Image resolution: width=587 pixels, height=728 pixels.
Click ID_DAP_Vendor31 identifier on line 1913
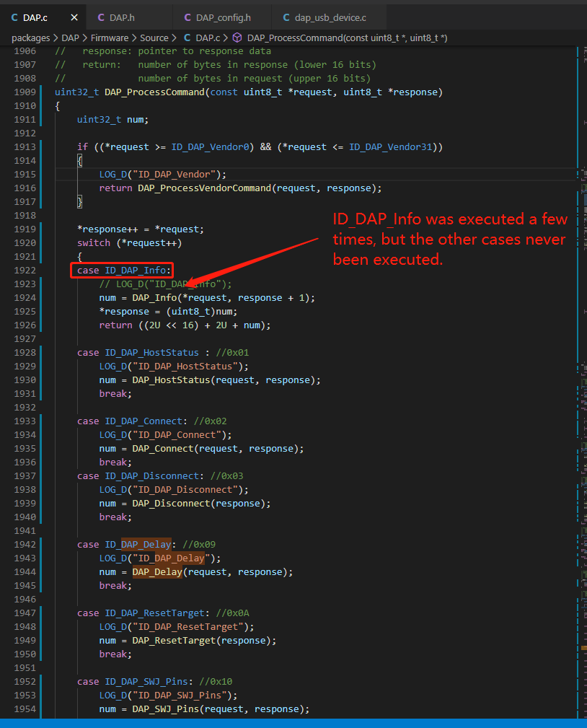(x=391, y=146)
